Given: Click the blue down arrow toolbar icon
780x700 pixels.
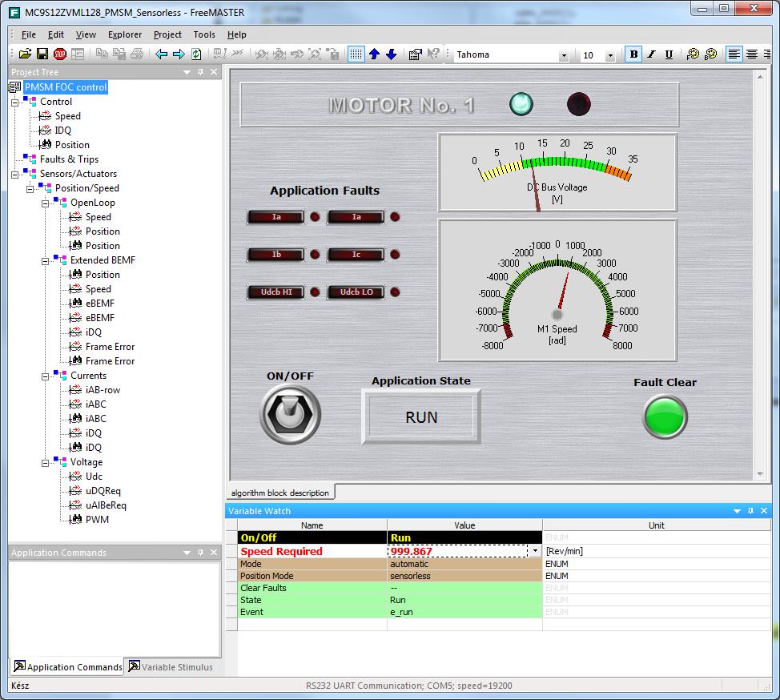Looking at the screenshot, I should point(392,54).
